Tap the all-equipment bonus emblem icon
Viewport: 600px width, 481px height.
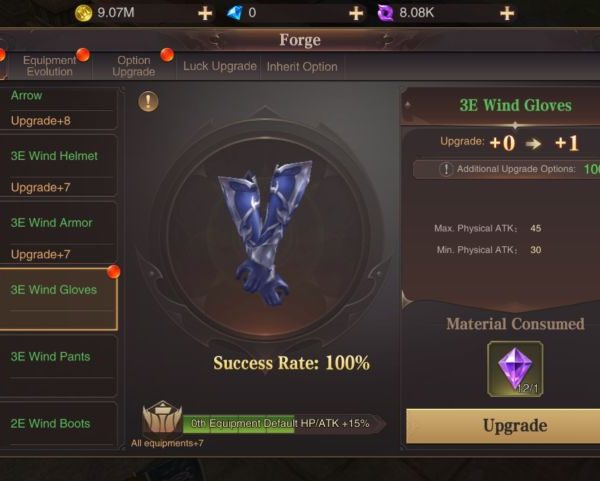(162, 419)
